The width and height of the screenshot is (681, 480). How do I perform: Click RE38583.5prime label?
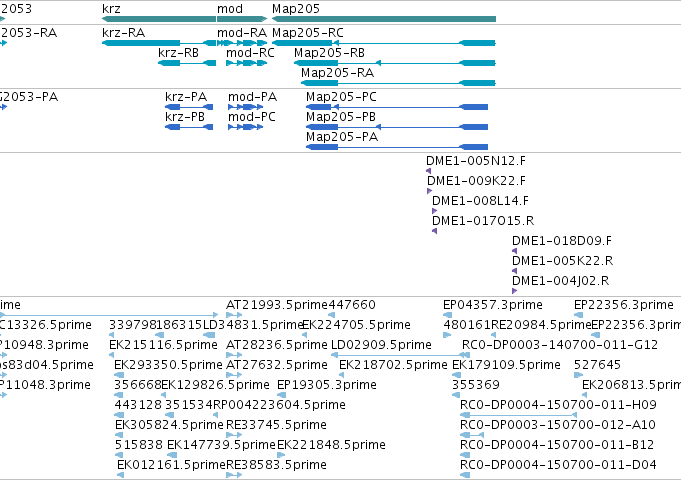(276, 464)
